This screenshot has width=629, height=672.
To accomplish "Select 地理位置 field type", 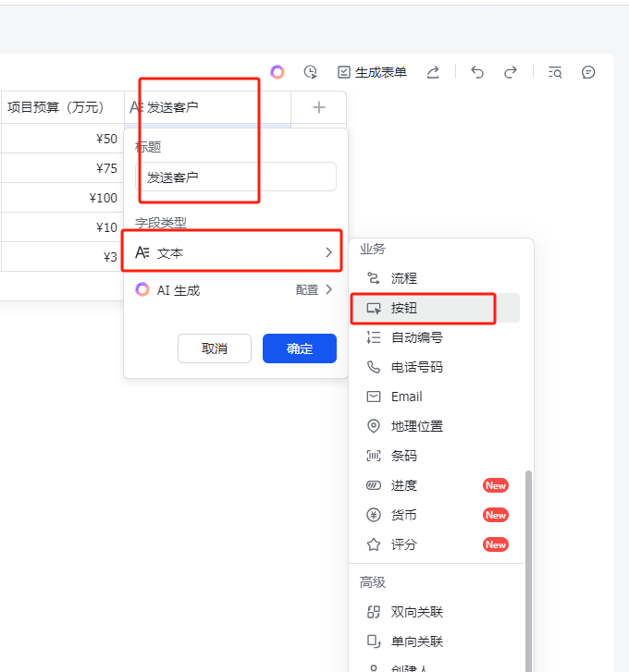I will coord(436,426).
